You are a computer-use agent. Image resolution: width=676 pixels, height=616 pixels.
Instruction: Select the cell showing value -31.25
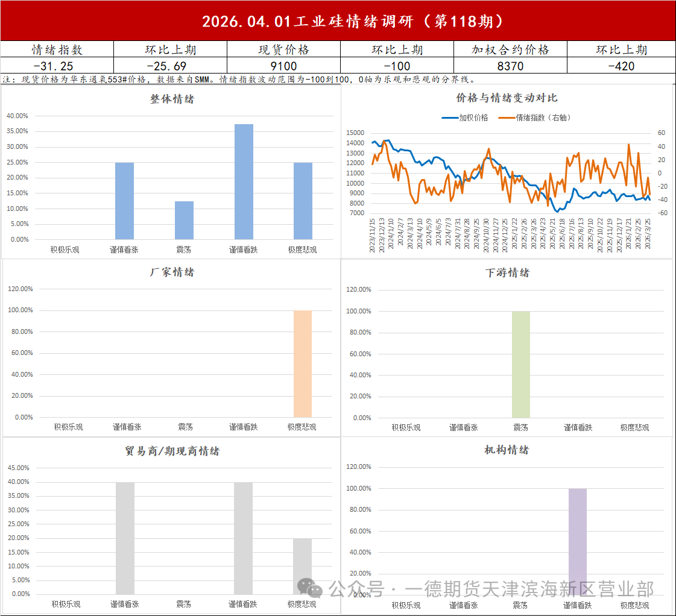57,66
